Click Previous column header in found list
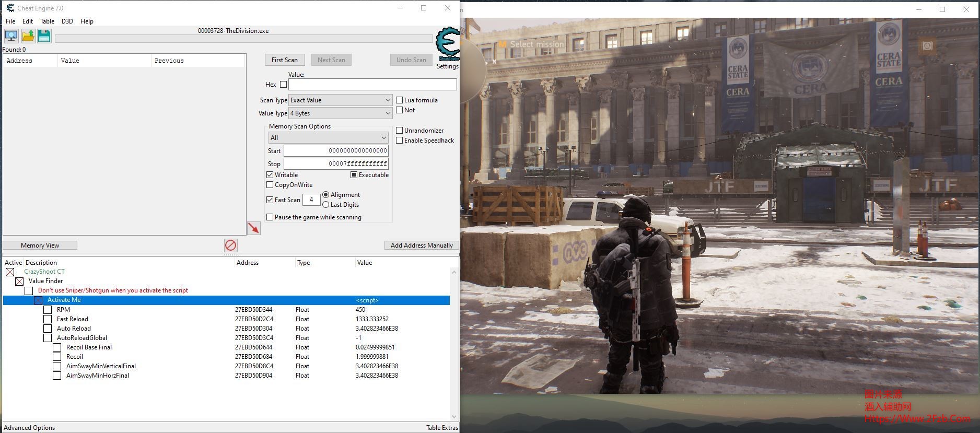This screenshot has height=433, width=980. point(197,61)
